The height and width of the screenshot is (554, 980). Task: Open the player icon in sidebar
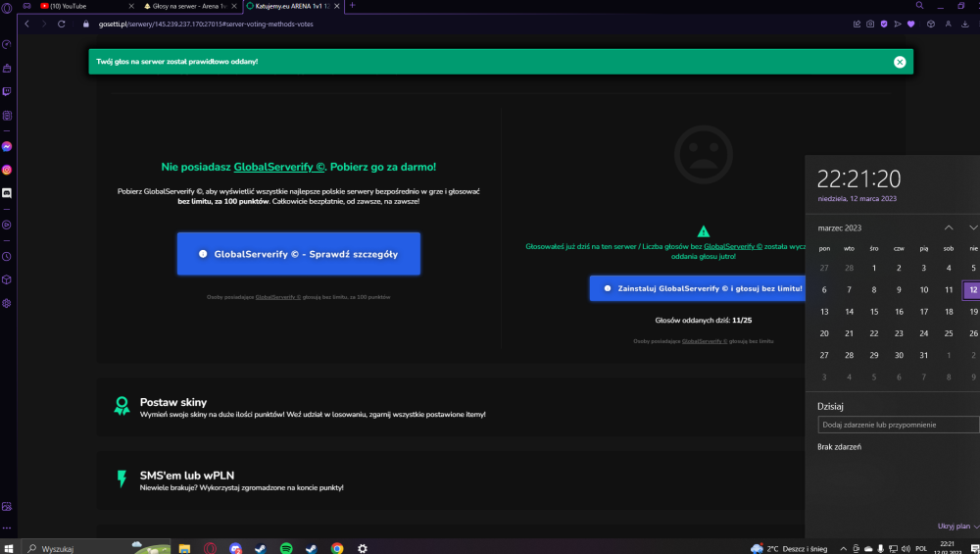(x=7, y=226)
